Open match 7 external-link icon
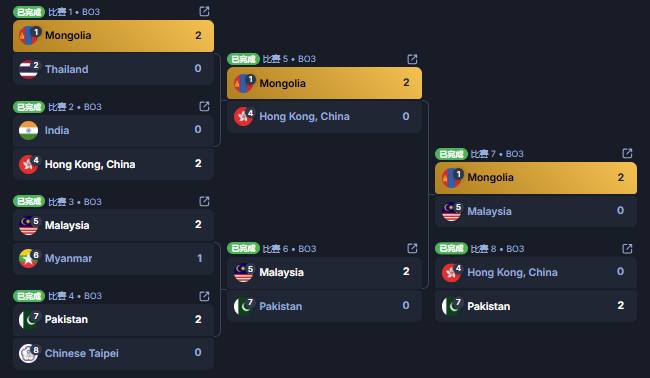This screenshot has width=650, height=378. tap(627, 153)
